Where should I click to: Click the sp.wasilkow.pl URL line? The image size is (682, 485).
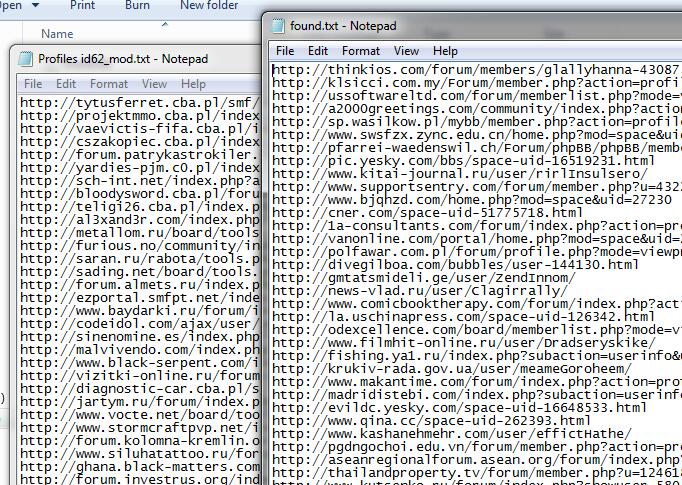click(x=477, y=122)
